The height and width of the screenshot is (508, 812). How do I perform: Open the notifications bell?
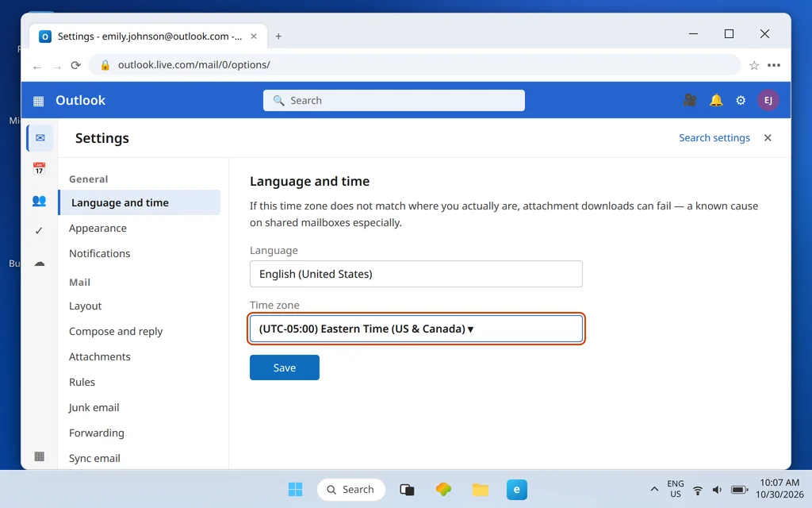click(x=716, y=100)
